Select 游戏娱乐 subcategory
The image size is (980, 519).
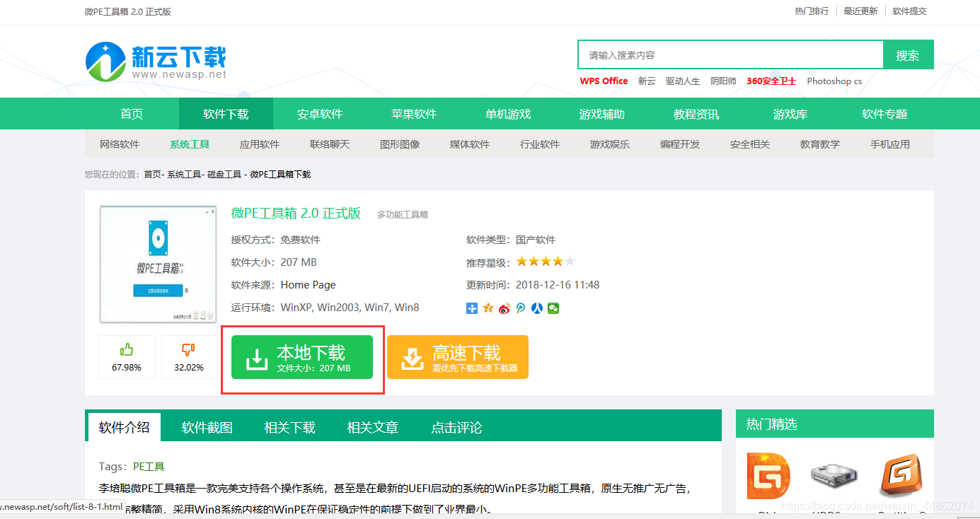pos(610,144)
